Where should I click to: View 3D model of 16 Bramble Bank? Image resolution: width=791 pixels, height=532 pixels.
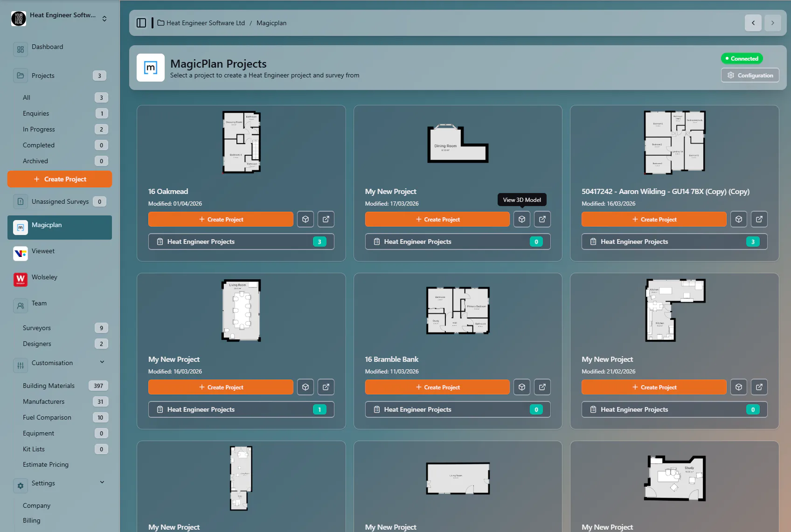pyautogui.click(x=522, y=387)
